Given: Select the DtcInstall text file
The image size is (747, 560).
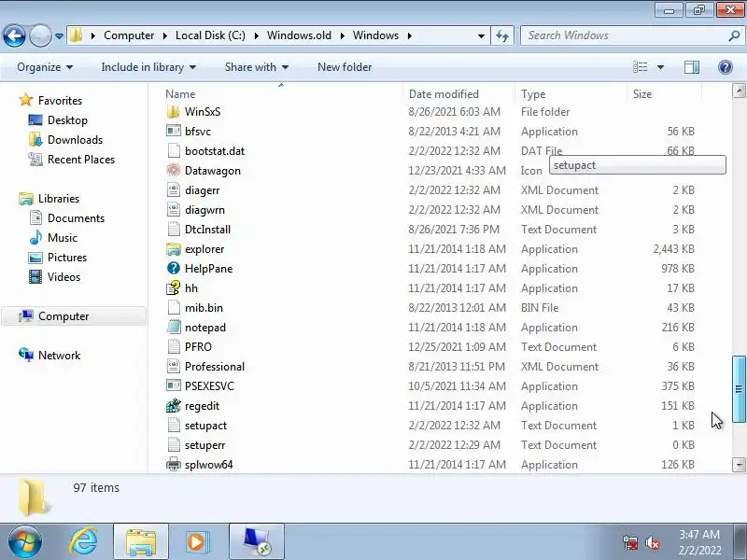Looking at the screenshot, I should [174, 229].
